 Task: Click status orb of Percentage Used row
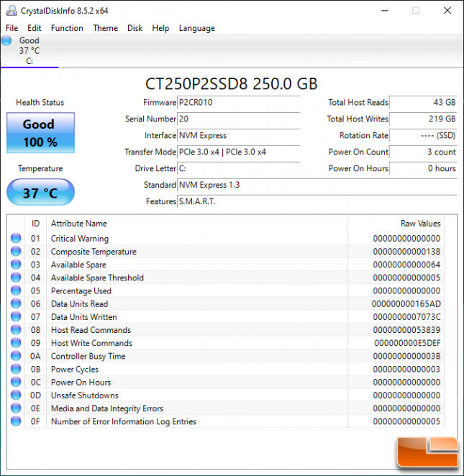16,290
